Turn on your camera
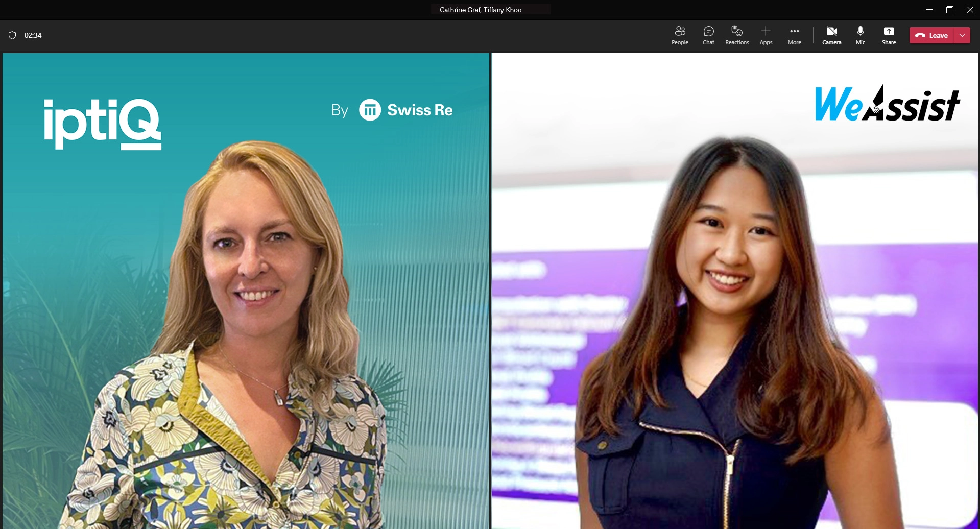 [x=831, y=35]
